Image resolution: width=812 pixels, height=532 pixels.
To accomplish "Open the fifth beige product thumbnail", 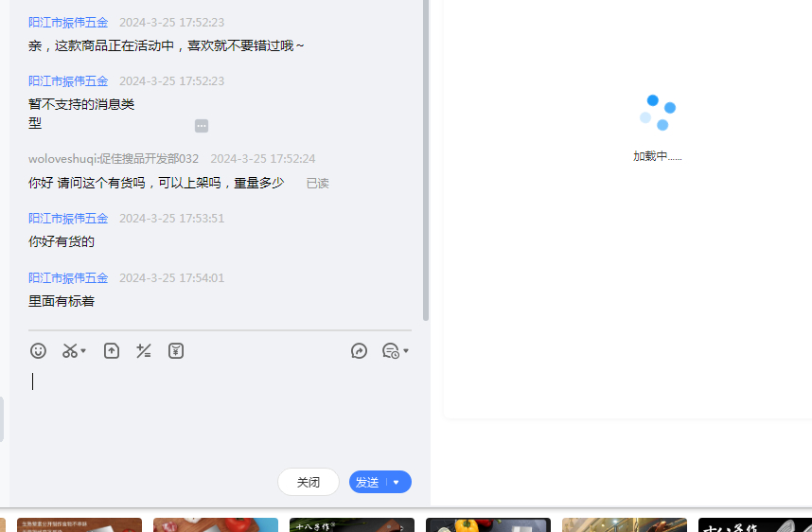I will coord(625,524).
